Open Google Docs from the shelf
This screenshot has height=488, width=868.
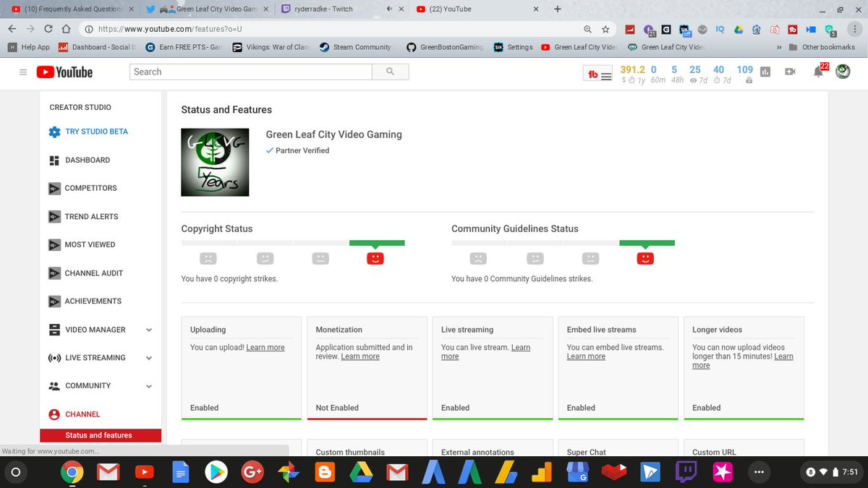click(x=180, y=473)
